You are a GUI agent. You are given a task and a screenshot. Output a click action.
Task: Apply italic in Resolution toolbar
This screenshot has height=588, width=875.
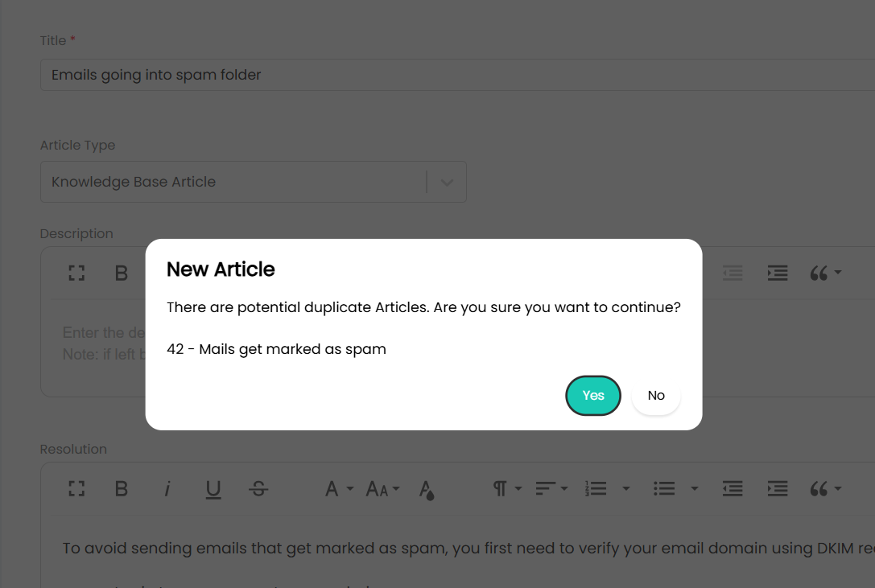167,489
